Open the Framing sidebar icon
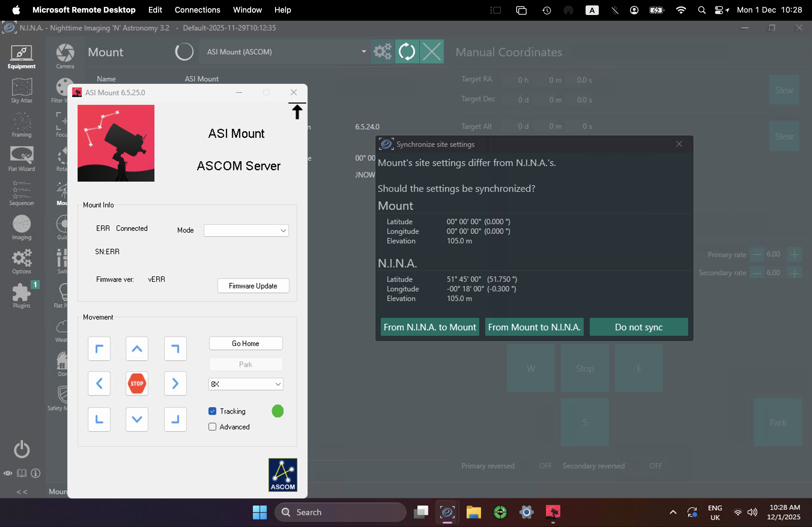The width and height of the screenshot is (812, 527). (x=22, y=125)
